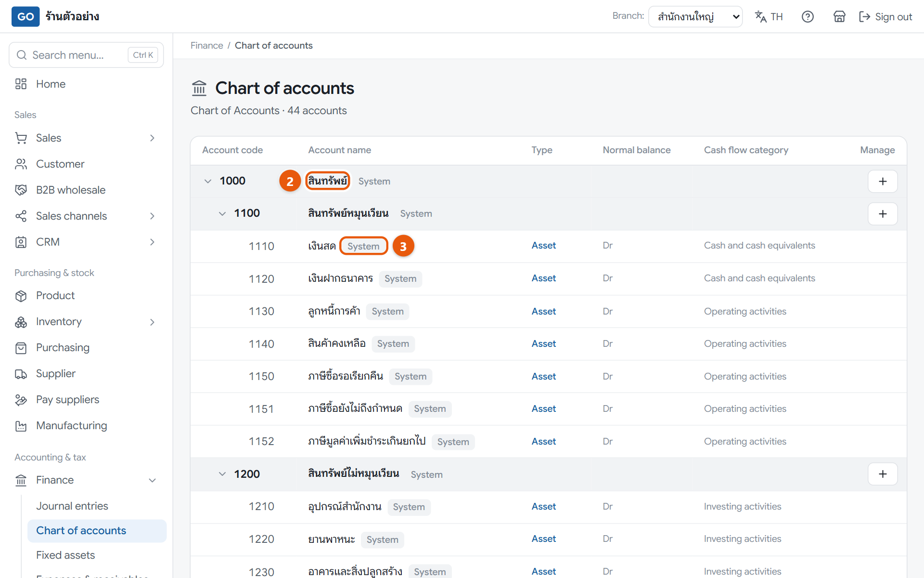The width and height of the screenshot is (924, 578).
Task: Click the Cash flow category column header
Action: 746,150
